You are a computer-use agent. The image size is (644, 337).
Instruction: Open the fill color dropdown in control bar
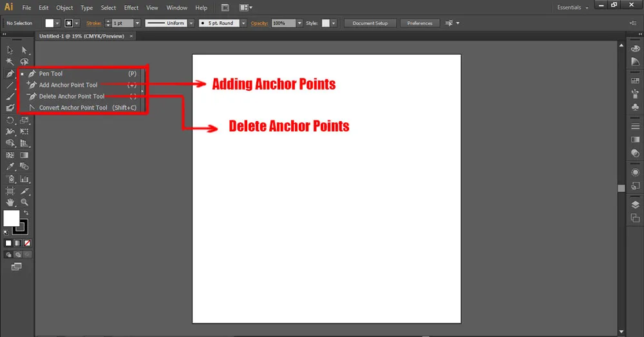[x=57, y=23]
